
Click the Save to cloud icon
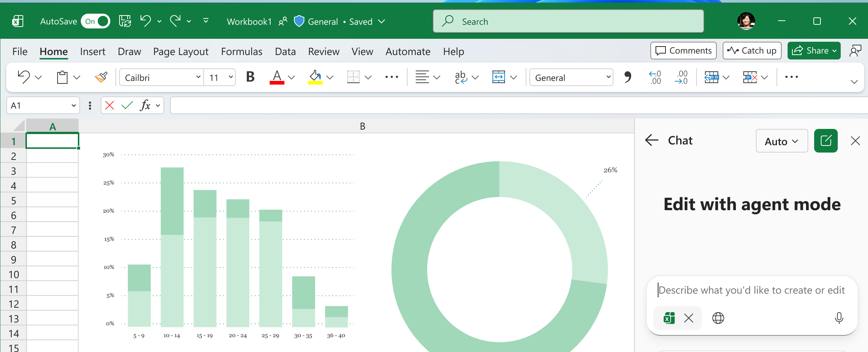(x=125, y=21)
